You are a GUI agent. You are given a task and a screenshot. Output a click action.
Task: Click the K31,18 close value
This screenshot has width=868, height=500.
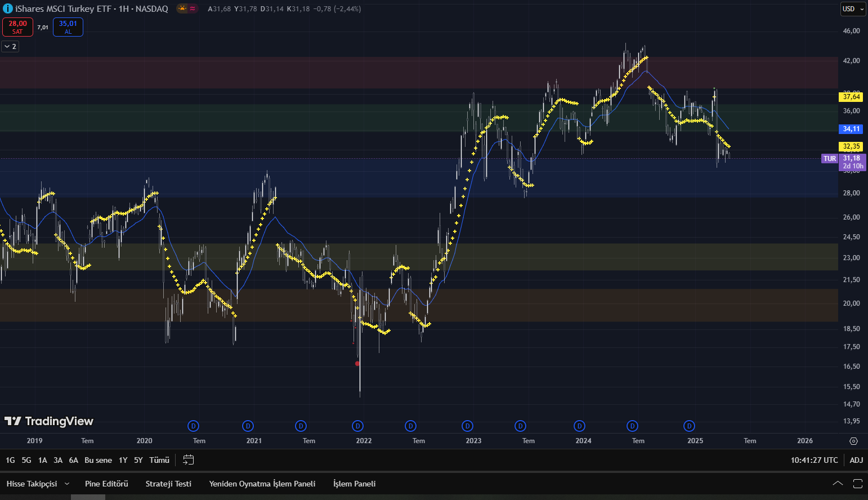click(x=298, y=9)
